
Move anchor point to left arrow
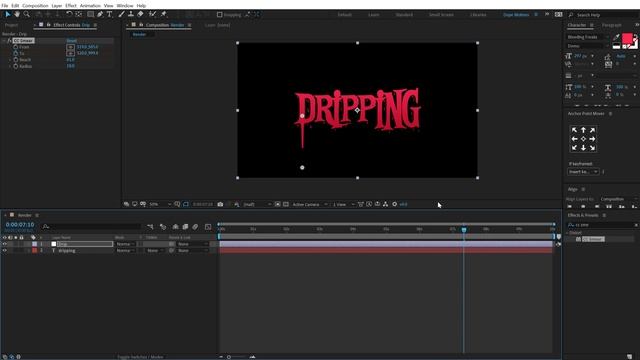(x=574, y=139)
